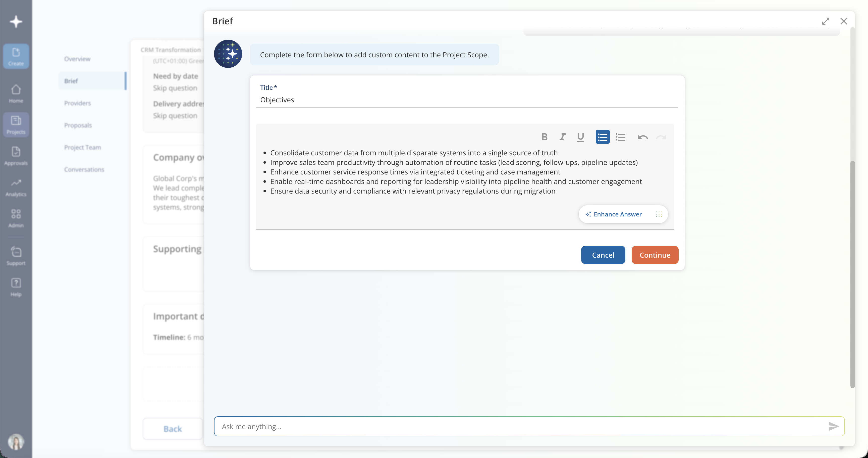Open the Analytics sidebar icon
The width and height of the screenshot is (868, 458).
pos(16,188)
